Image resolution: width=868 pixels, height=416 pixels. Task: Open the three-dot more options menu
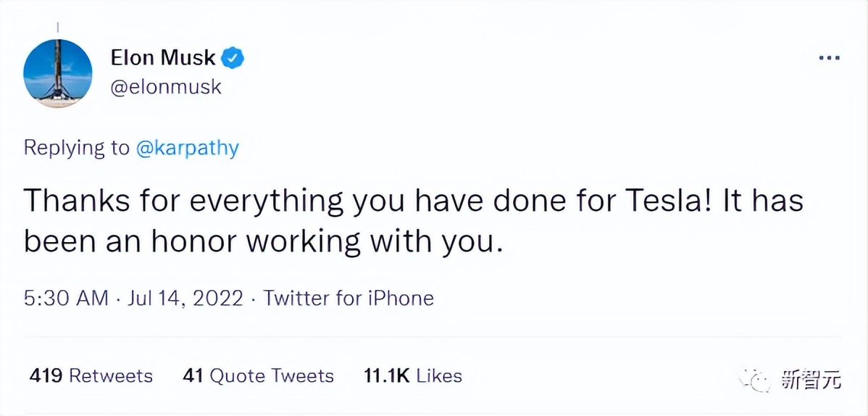pos(828,59)
